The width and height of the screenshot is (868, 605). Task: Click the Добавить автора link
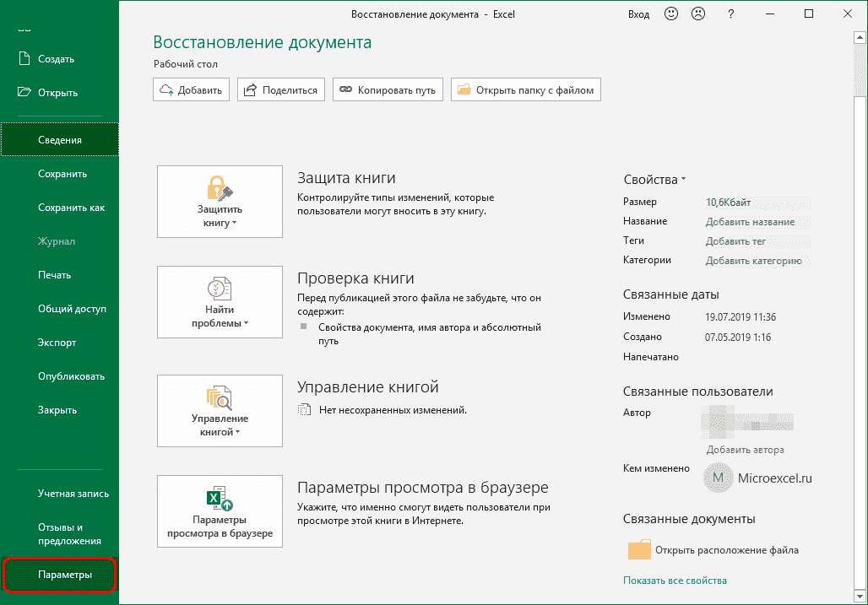pos(745,450)
